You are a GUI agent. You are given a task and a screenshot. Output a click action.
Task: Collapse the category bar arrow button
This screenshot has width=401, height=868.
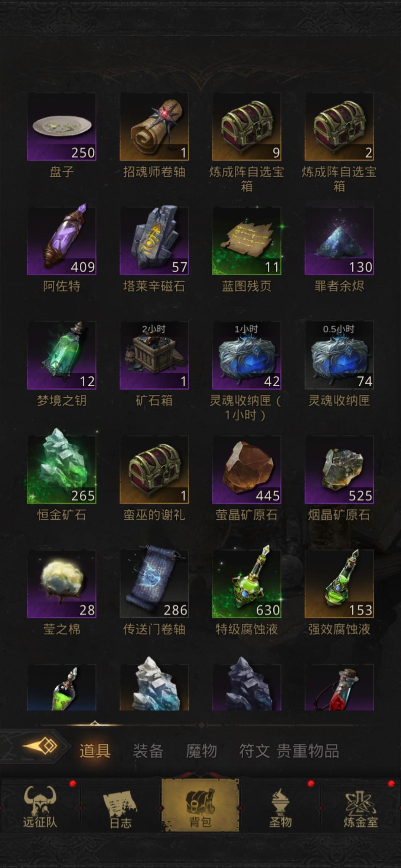[40, 746]
